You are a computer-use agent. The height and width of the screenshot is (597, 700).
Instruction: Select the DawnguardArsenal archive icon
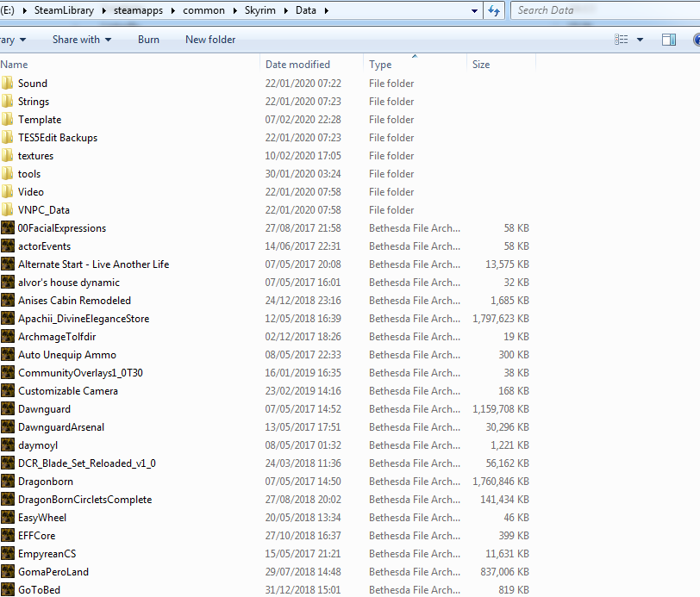(x=8, y=426)
